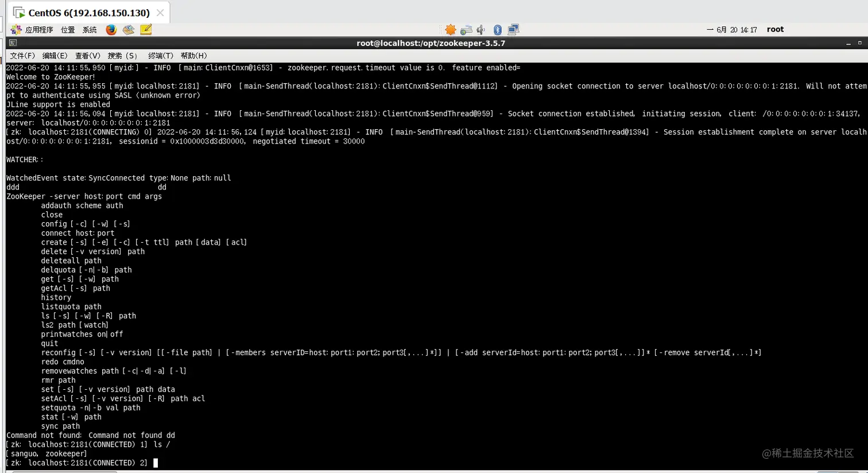The image size is (868, 473).
Task: Click the 'Welcome to ZooKeeper!' line
Action: [x=51, y=77]
